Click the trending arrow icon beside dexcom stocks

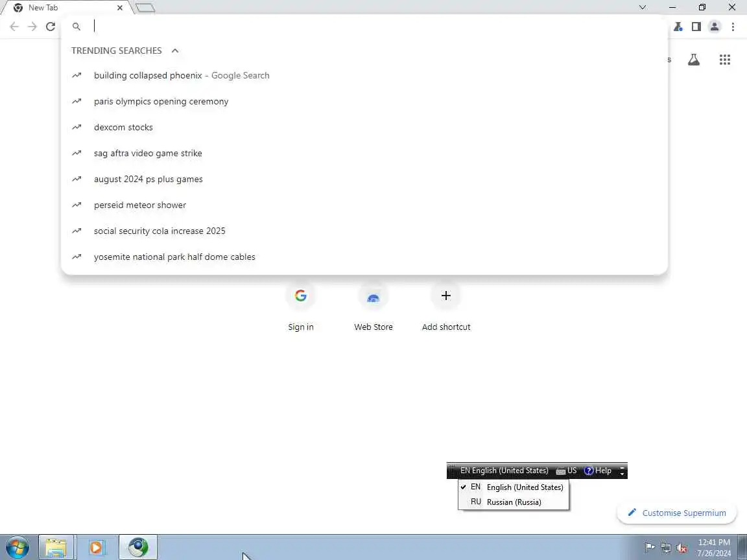click(77, 127)
